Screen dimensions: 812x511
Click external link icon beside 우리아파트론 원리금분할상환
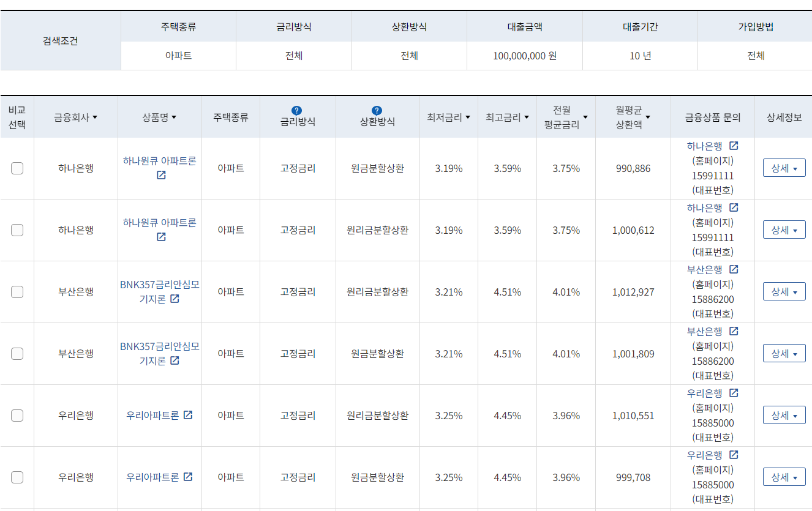[x=188, y=415]
